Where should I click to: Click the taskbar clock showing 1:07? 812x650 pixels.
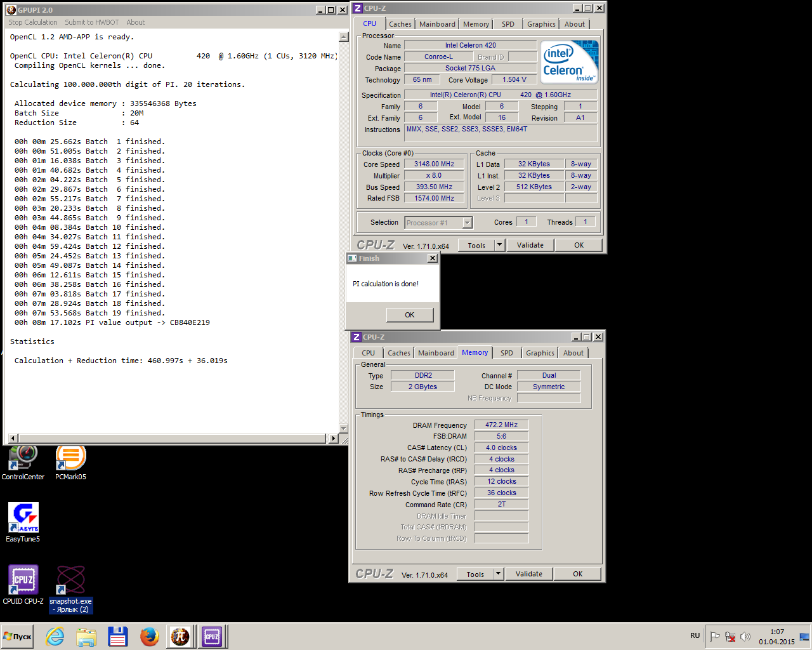tap(776, 637)
